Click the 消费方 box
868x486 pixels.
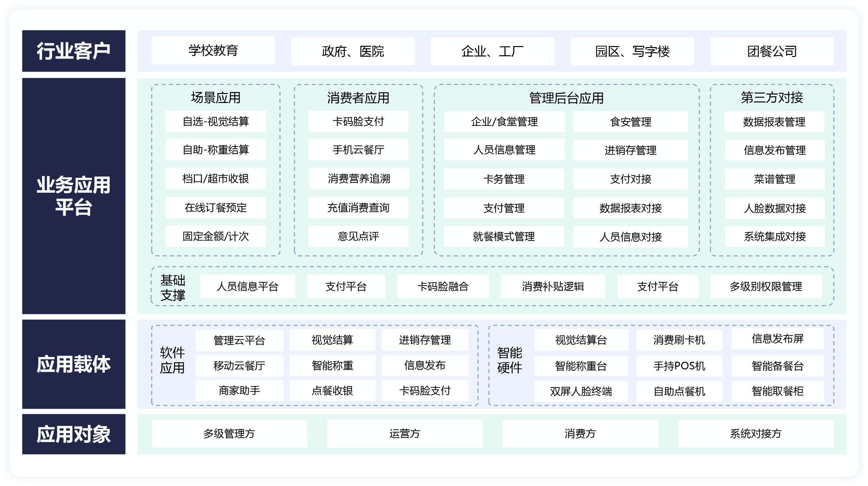click(580, 434)
